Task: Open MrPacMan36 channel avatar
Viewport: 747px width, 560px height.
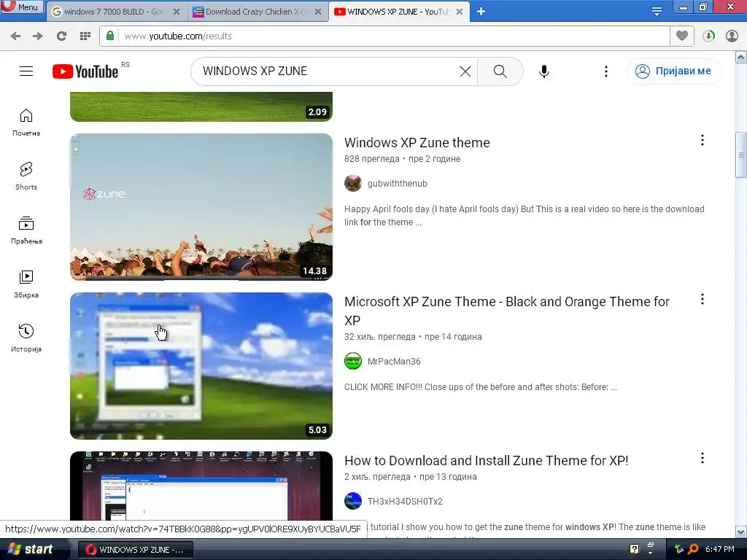Action: coord(353,361)
